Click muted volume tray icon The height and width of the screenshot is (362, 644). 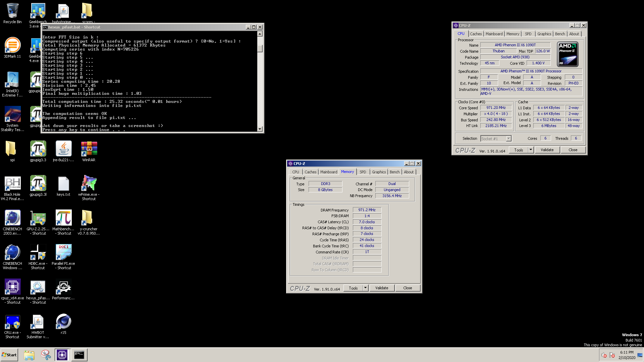(604, 355)
